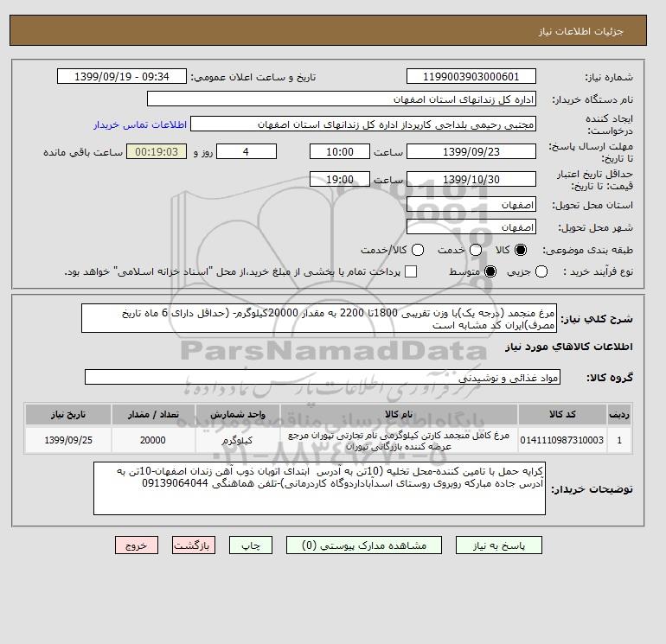Click the announcement date field 1399/09/19 - 09:34
The width and height of the screenshot is (666, 644).
[x=122, y=76]
